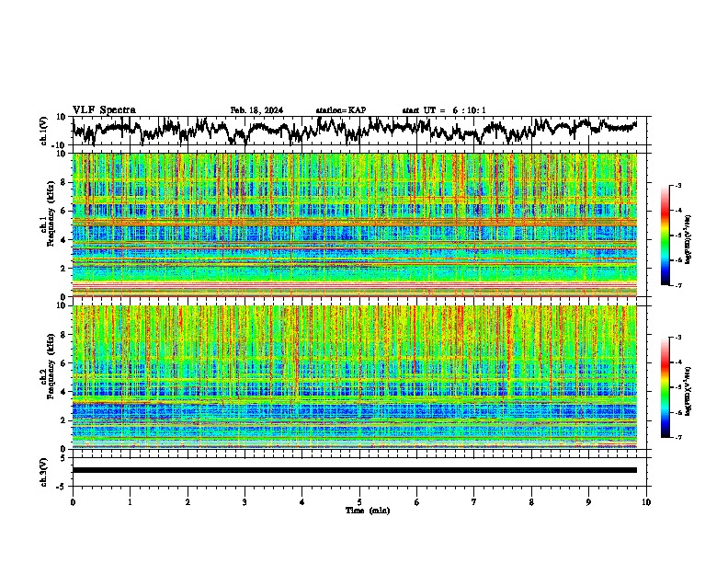The height and width of the screenshot is (563, 728).
Task: Click the '-3' value on ch.2 colorbar
Action: coord(677,338)
